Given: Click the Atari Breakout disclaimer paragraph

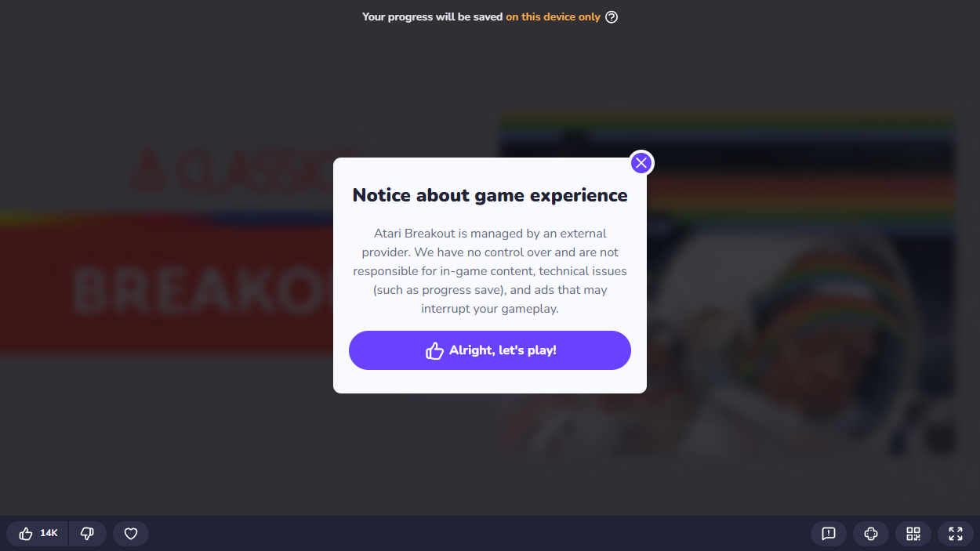Looking at the screenshot, I should tap(490, 271).
